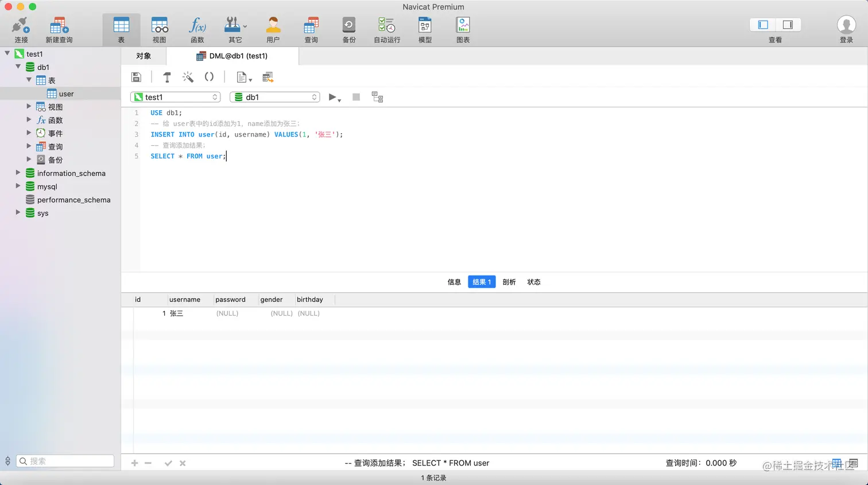
Task: Select the performance_schema database
Action: tap(68, 200)
